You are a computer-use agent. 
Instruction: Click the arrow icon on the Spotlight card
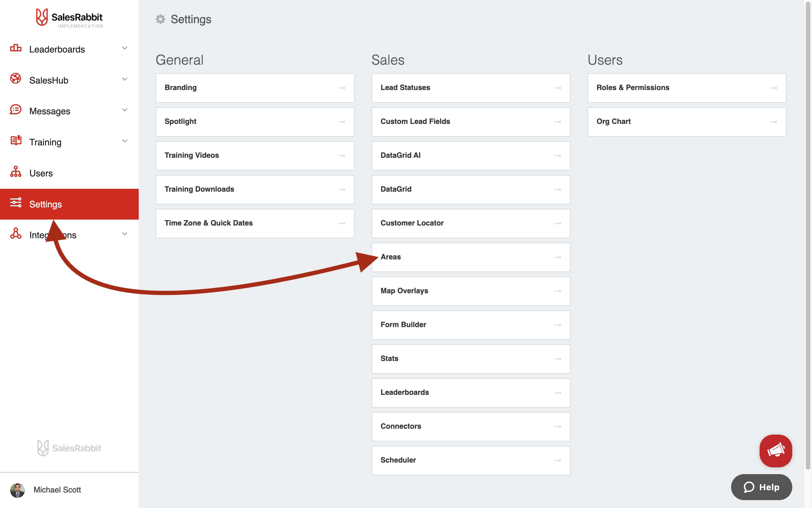[x=342, y=122]
